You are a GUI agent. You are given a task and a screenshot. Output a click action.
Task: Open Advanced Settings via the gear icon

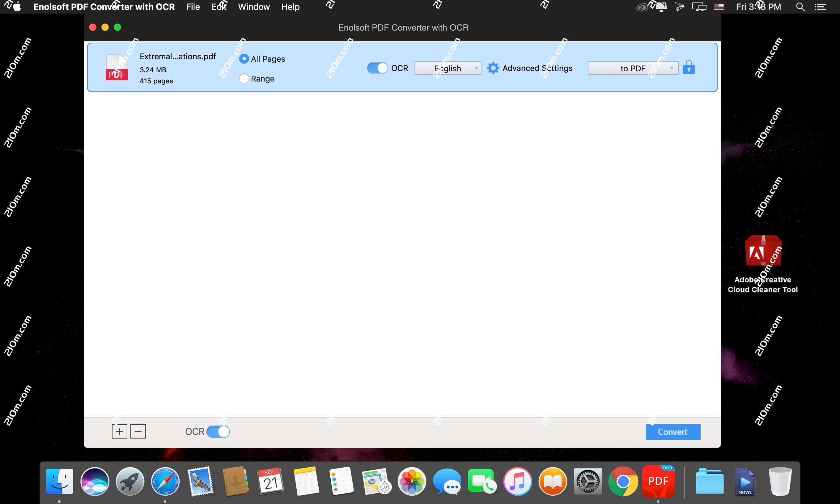coord(493,68)
